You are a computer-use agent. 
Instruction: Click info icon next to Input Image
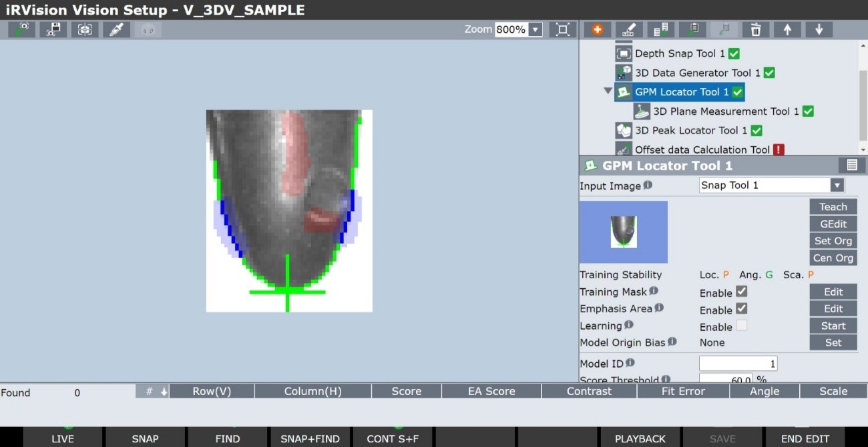(x=648, y=185)
